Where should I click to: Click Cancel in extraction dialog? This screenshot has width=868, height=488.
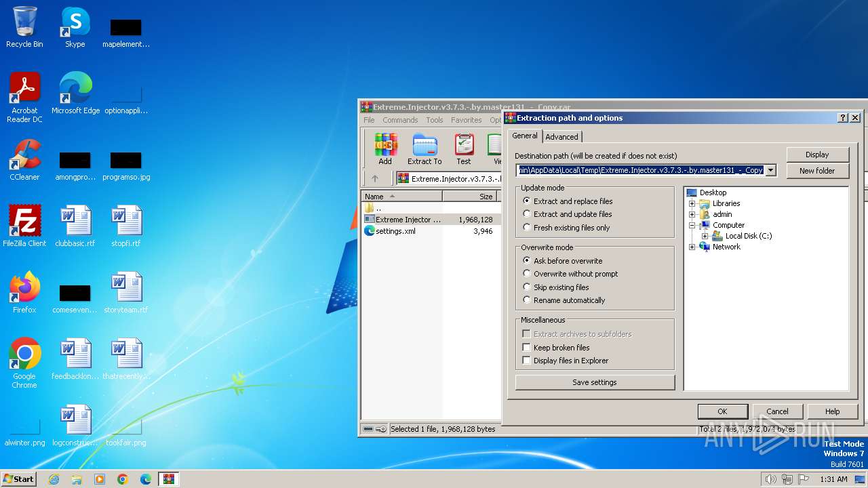[x=777, y=411]
